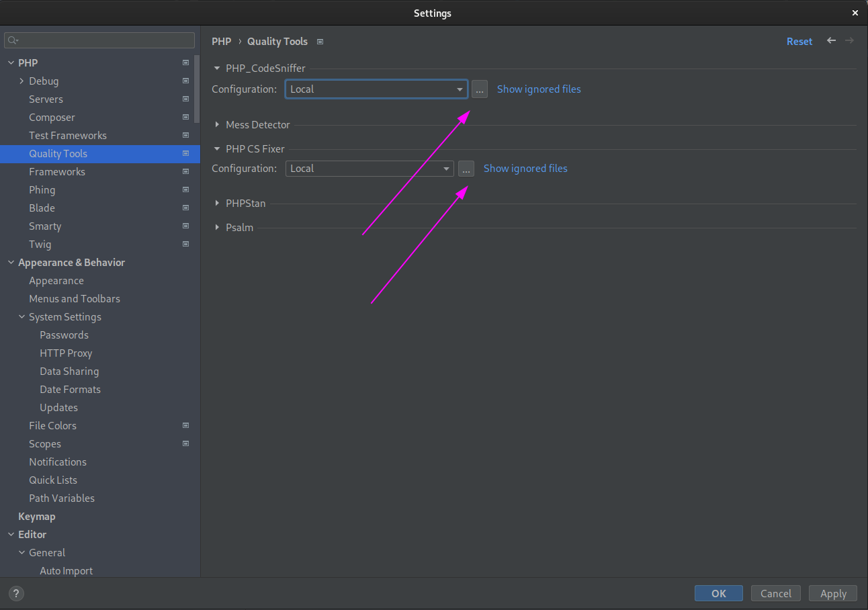The image size is (868, 610).
Task: Collapse the PHP CS Fixer section
Action: point(217,149)
